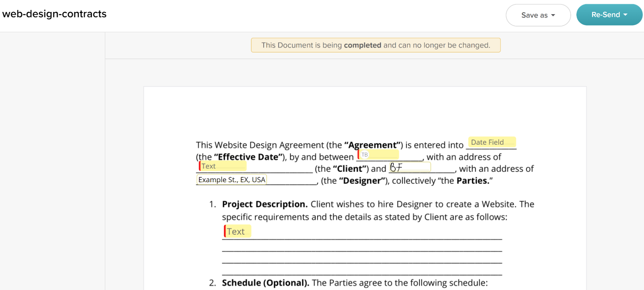Open the Save as dropdown menu
Screen dimensions: 644x290
(x=538, y=15)
